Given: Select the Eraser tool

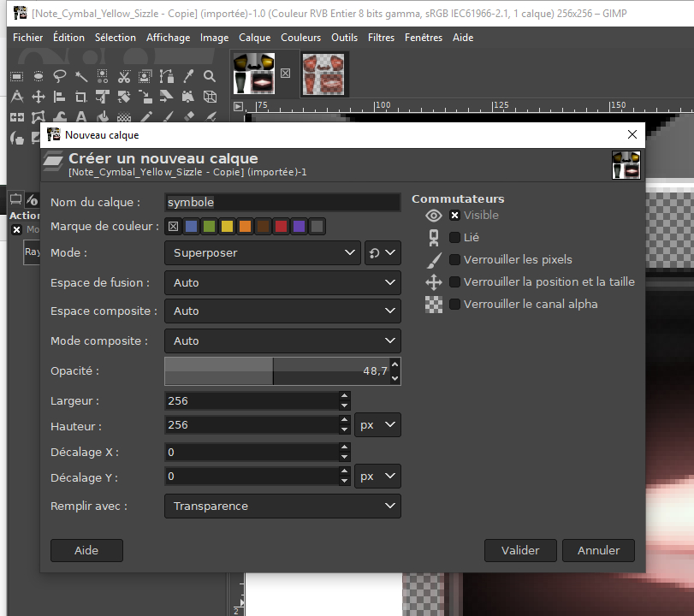Looking at the screenshot, I should [x=188, y=117].
